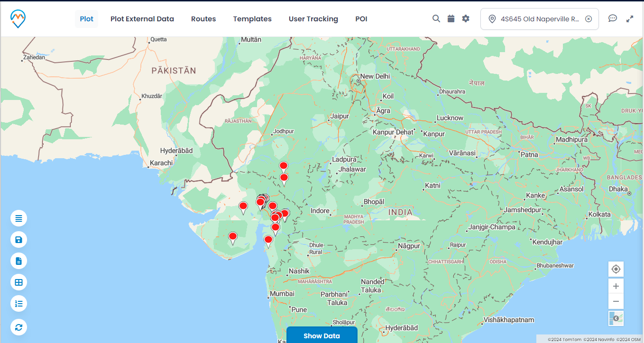Screen dimensions: 644x343
Task: Click the location pin icon in address box
Action: click(x=492, y=19)
